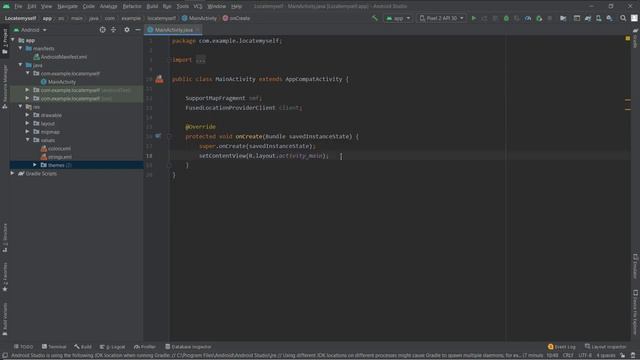Image resolution: width=640 pixels, height=360 pixels.
Task: Open the Database Inspector tool window
Action: coord(188,347)
